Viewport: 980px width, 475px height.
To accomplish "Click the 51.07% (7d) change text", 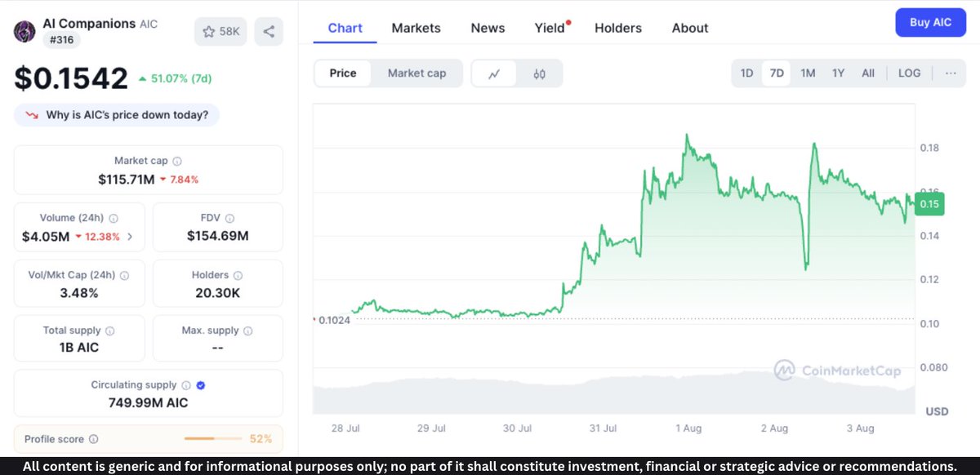I will coord(176,79).
